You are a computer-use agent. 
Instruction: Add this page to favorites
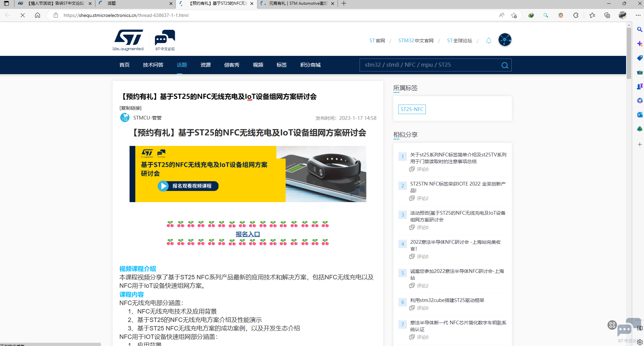tap(514, 15)
